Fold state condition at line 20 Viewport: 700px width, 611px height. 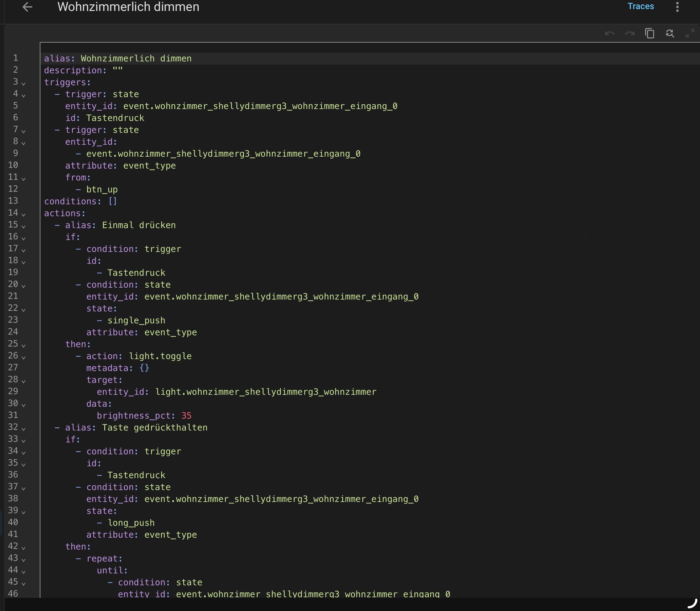tap(23, 286)
